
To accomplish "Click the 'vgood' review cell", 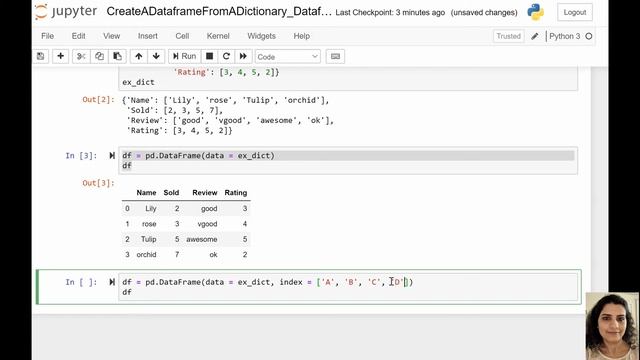I will (x=207, y=224).
